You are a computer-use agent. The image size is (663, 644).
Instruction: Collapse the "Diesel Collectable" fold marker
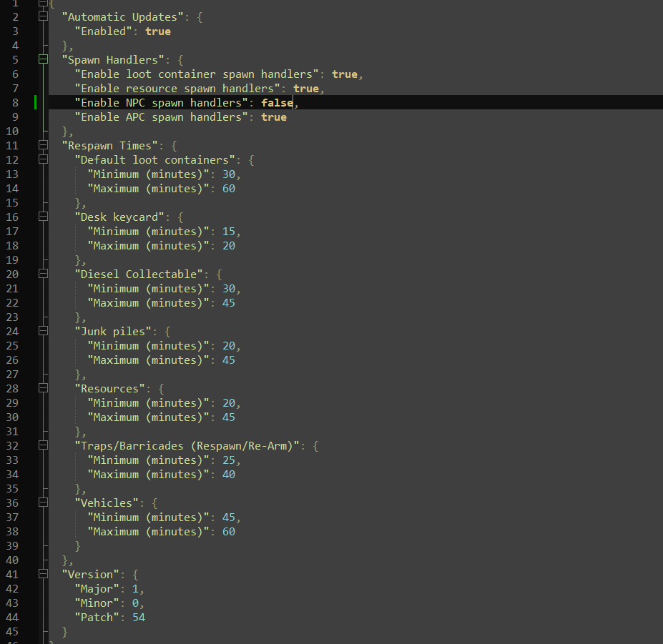tap(43, 274)
